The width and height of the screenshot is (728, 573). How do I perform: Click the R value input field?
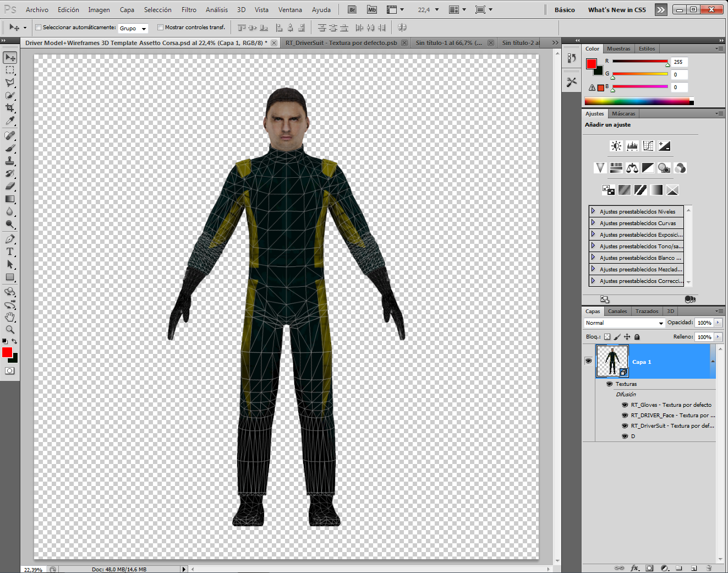pyautogui.click(x=679, y=62)
